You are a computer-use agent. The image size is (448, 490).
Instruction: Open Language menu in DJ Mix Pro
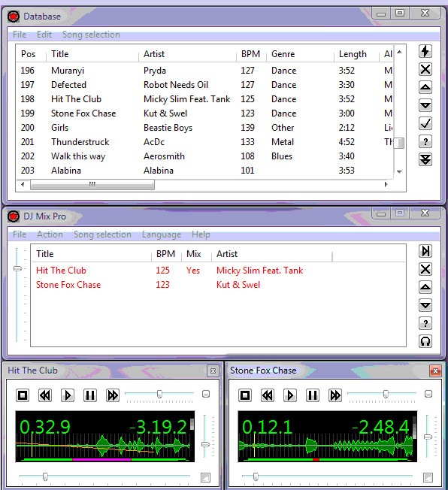pyautogui.click(x=162, y=234)
